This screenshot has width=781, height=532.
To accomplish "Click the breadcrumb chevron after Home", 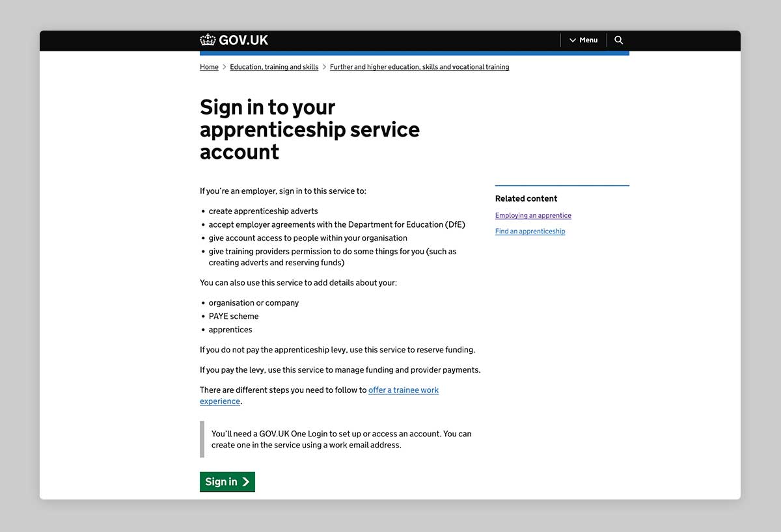I will pos(225,67).
